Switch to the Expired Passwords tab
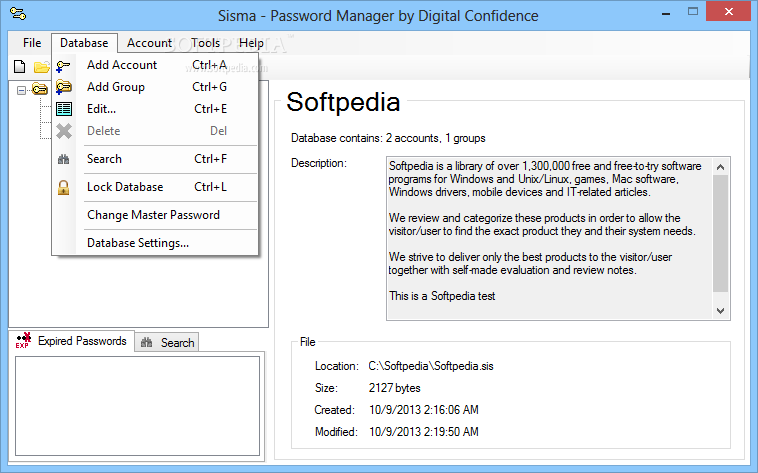 coord(72,341)
